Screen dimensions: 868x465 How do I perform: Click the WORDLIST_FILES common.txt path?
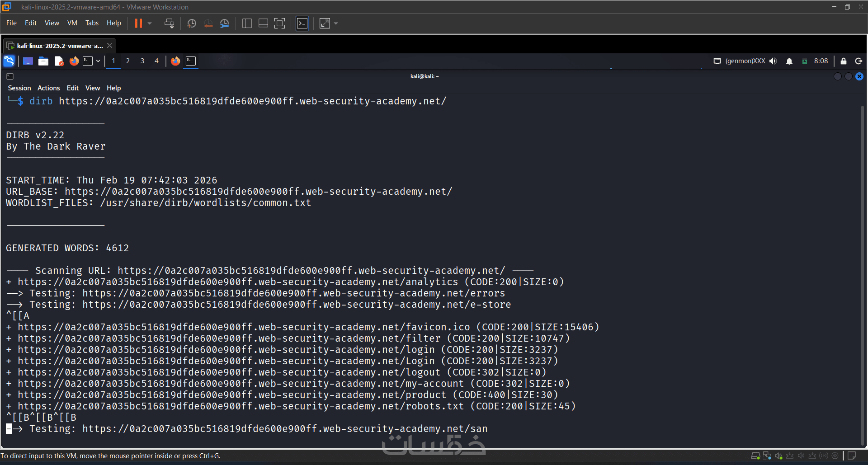(x=206, y=203)
